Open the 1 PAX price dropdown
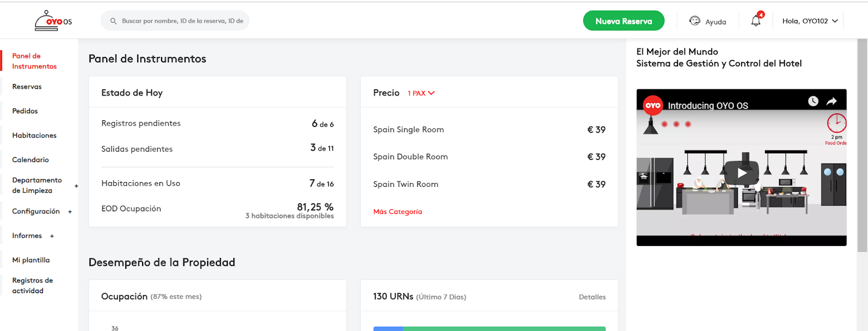 421,93
